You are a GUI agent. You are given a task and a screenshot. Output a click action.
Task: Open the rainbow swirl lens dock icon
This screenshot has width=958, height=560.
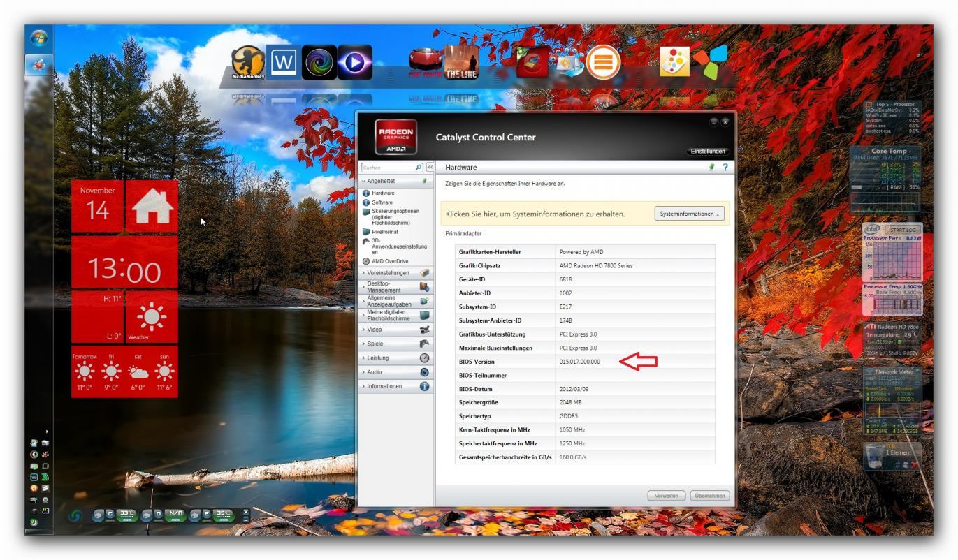click(x=320, y=63)
